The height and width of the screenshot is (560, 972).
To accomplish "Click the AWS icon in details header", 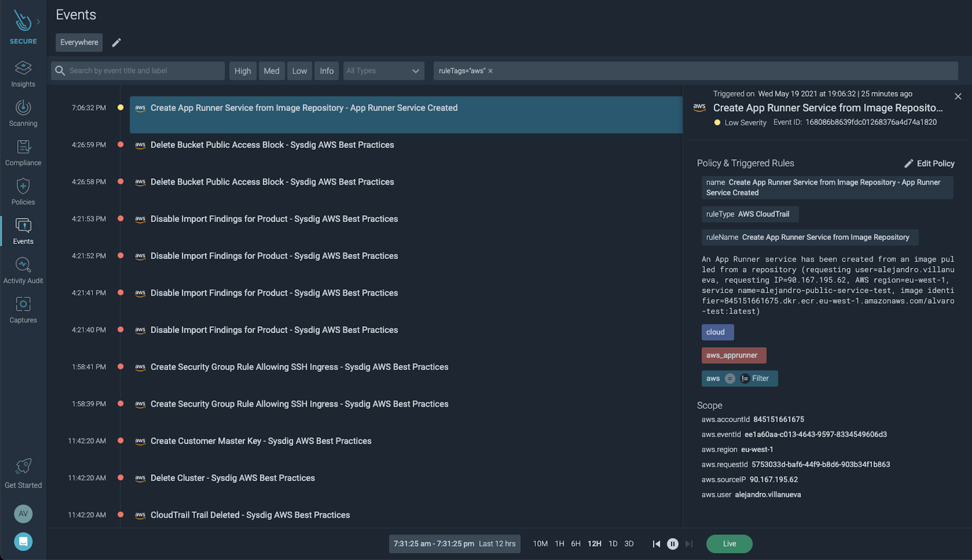I will (x=699, y=107).
